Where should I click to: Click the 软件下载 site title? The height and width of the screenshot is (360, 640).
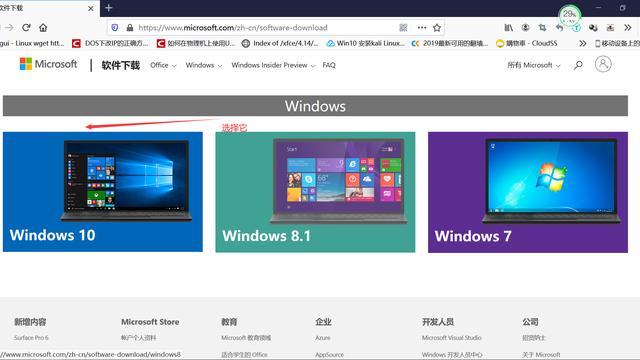(121, 65)
